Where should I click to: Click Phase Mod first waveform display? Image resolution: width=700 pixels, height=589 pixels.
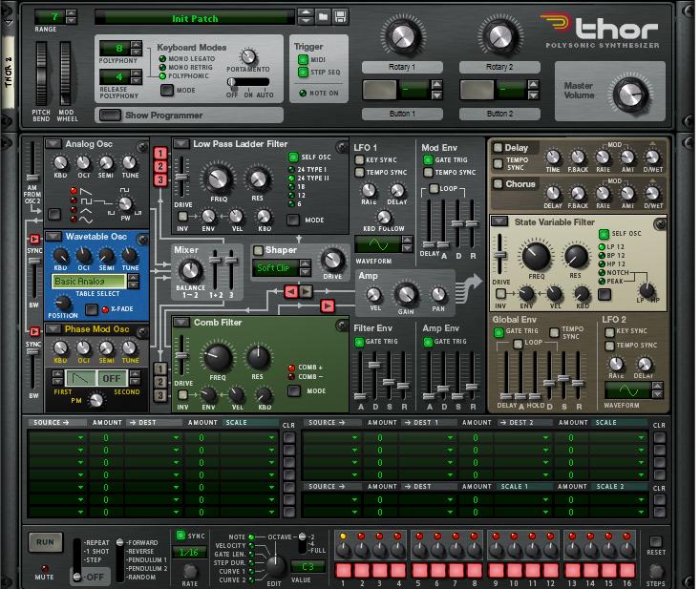(x=81, y=378)
